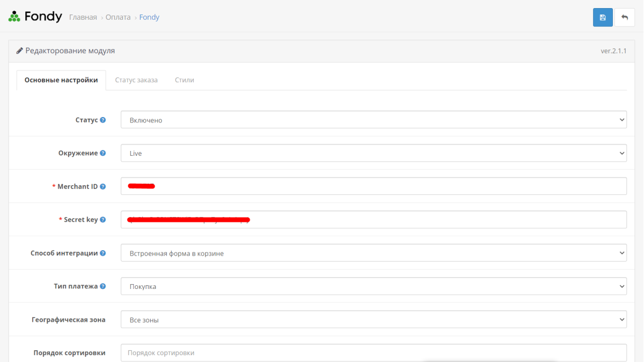Click help icon next to Merchant ID
This screenshot has height=362, width=644.
(103, 186)
